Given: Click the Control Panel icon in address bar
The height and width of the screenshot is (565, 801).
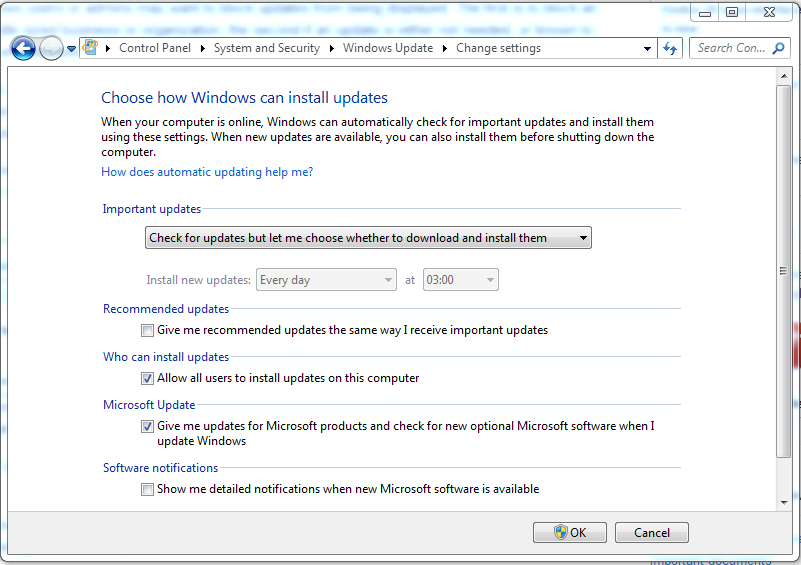Looking at the screenshot, I should [x=90, y=48].
